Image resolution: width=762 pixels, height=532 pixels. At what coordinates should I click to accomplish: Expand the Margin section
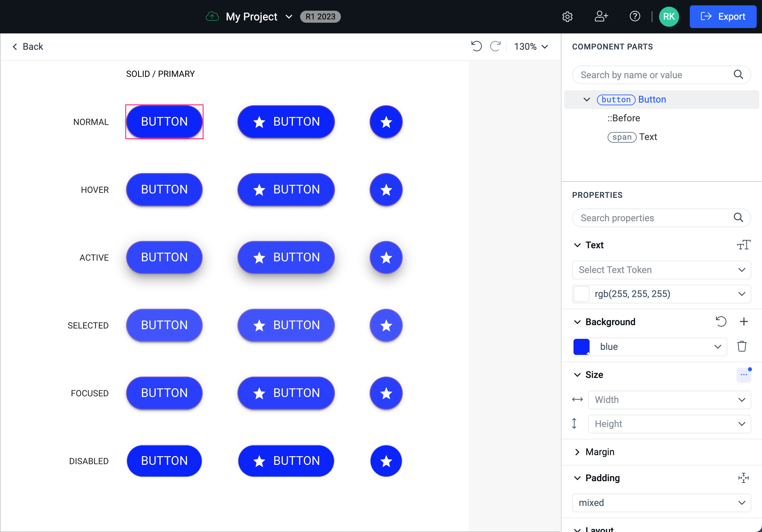(x=578, y=452)
